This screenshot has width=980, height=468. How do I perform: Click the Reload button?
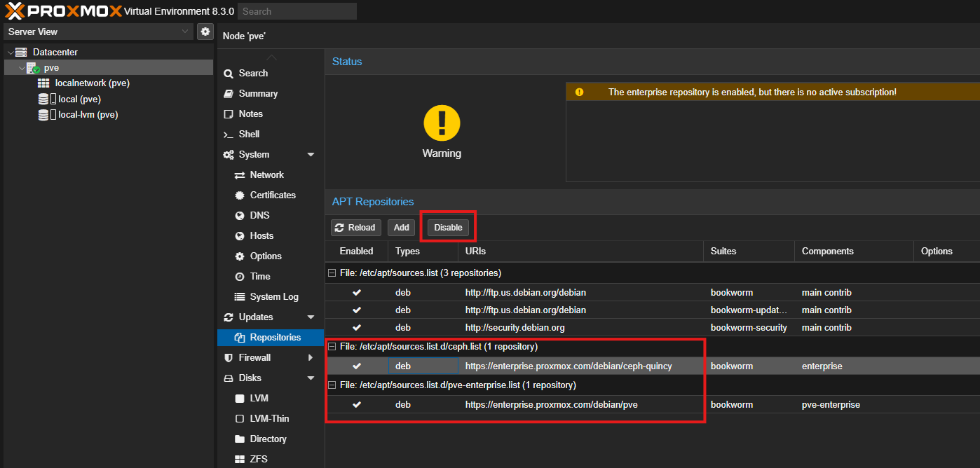[356, 228]
